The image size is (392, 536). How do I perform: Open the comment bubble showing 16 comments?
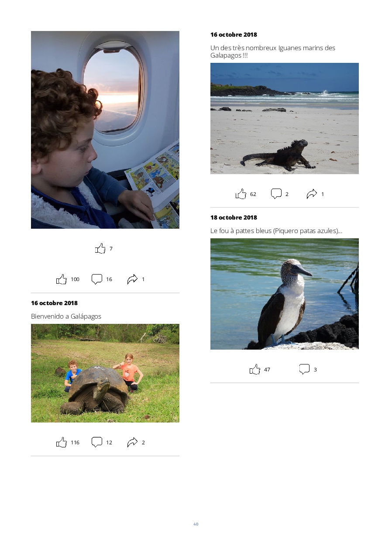point(97,279)
